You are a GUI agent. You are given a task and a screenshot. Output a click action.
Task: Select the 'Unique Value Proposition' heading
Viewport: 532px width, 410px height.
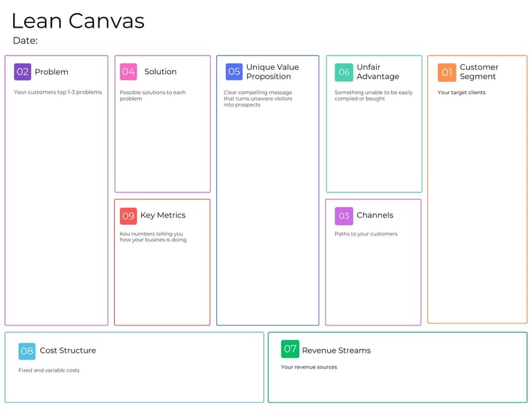272,71
